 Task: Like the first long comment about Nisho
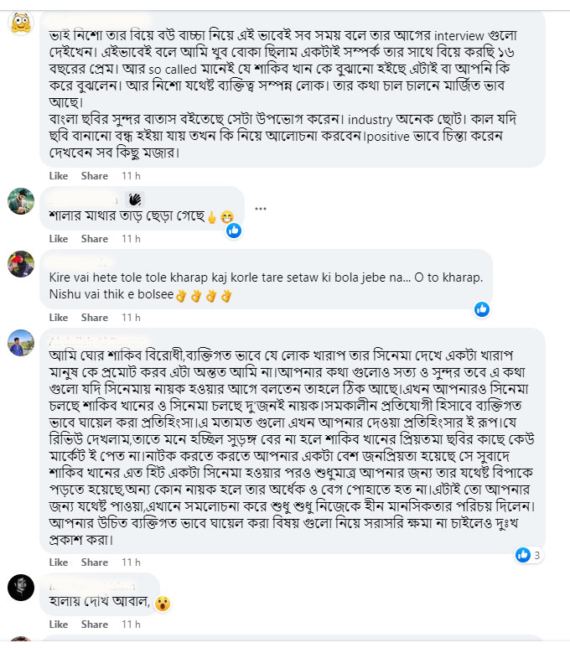click(x=58, y=176)
